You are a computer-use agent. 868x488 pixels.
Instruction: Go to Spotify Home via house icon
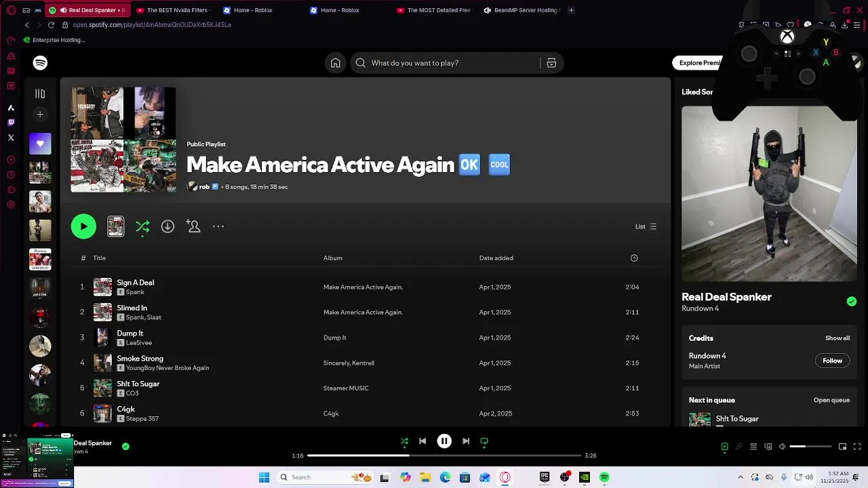(335, 63)
